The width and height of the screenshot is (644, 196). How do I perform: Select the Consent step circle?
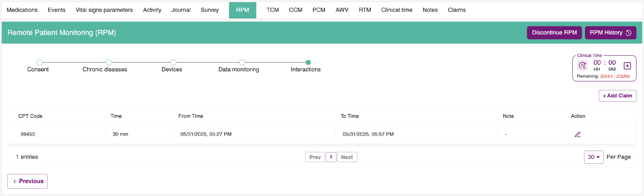(x=39, y=62)
